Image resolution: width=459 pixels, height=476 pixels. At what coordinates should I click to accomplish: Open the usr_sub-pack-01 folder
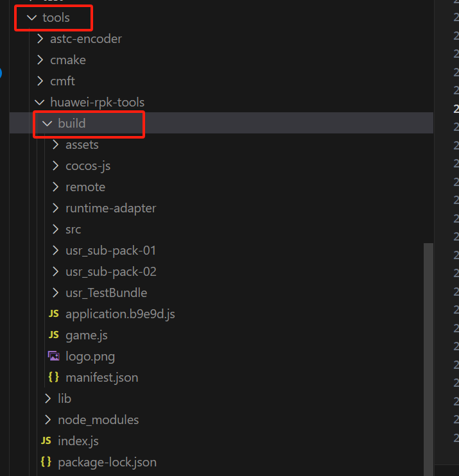pos(110,251)
